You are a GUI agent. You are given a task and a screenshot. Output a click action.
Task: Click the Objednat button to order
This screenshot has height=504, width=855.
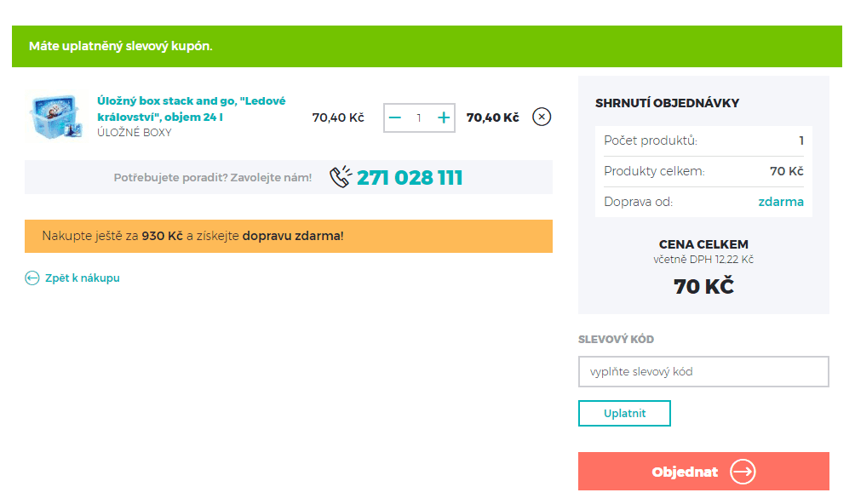(703, 472)
